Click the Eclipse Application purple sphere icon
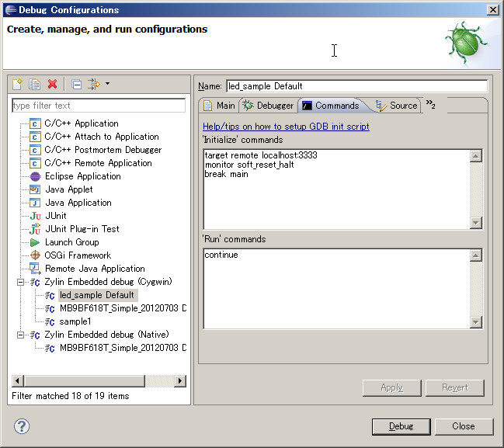Image resolution: width=504 pixels, height=448 pixels. pos(35,176)
